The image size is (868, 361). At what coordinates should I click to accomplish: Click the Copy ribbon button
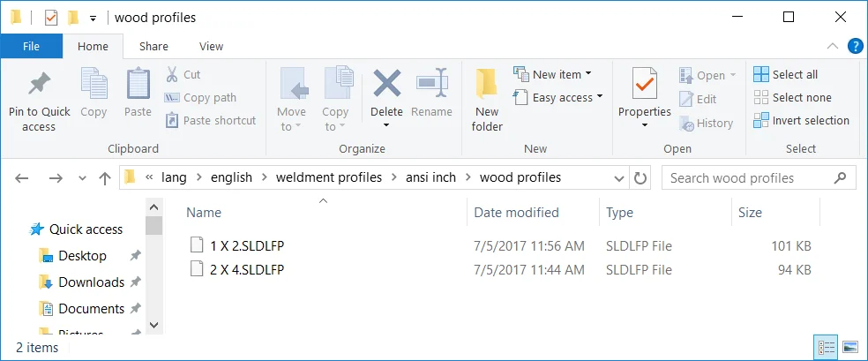click(94, 93)
